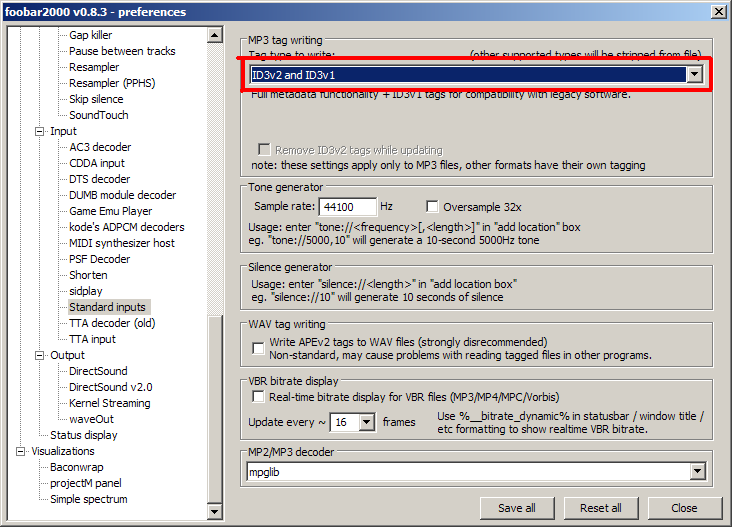Open Simple spectrum preferences
Image resolution: width=732 pixels, height=527 pixels.
point(89,499)
